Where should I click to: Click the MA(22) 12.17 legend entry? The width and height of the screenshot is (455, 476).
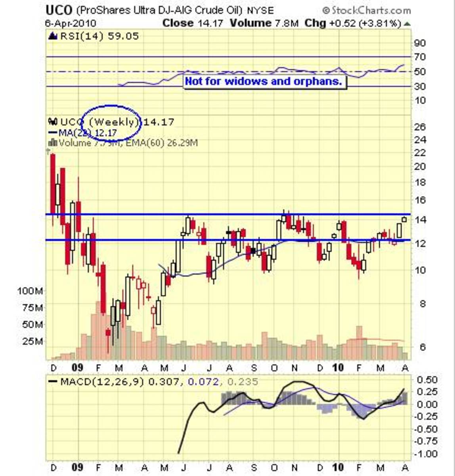(x=82, y=133)
